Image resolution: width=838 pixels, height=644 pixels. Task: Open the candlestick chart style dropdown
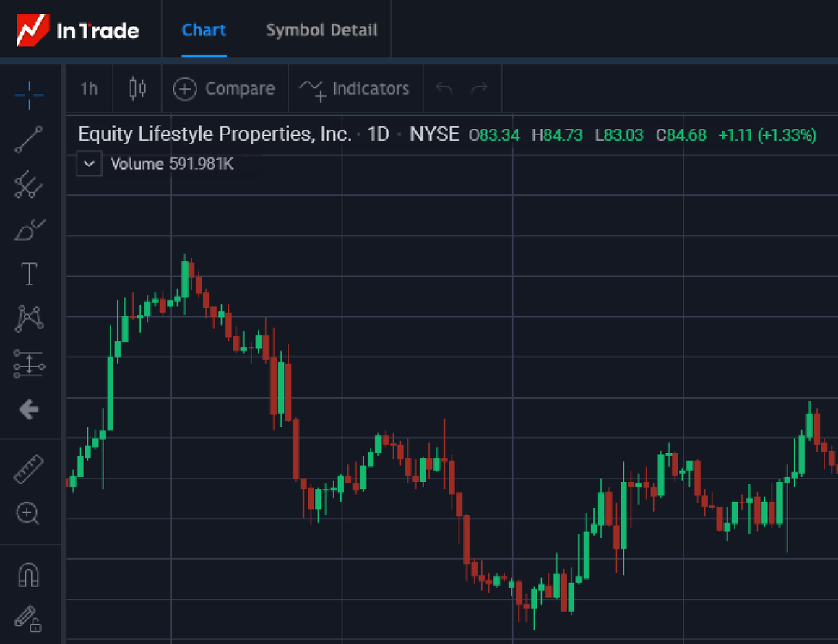[x=137, y=89]
